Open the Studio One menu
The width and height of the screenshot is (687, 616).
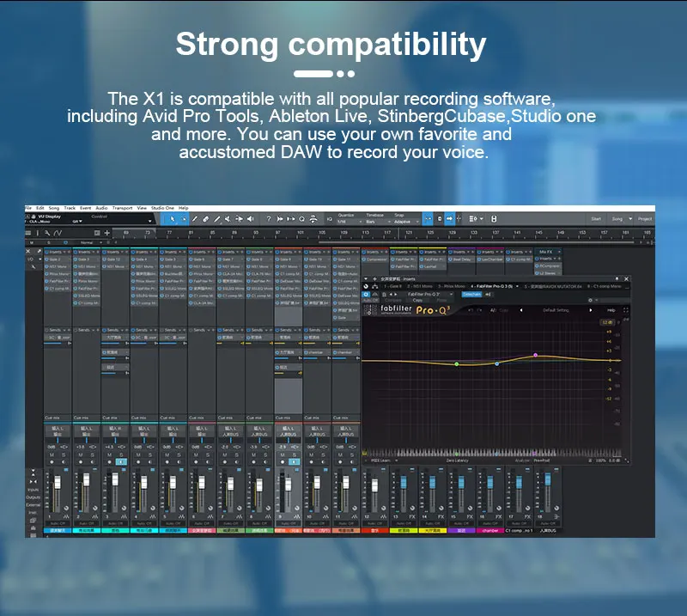tap(162, 208)
